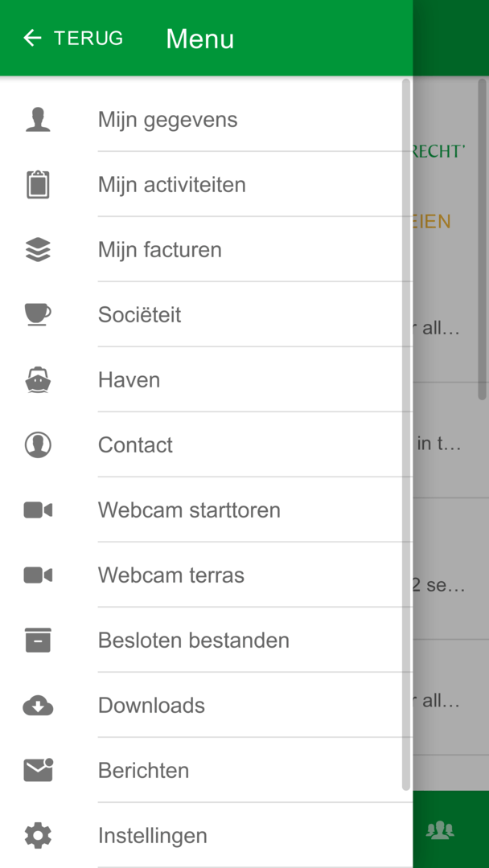The height and width of the screenshot is (868, 489).
Task: Click the Menu title in the green bar
Action: (199, 39)
